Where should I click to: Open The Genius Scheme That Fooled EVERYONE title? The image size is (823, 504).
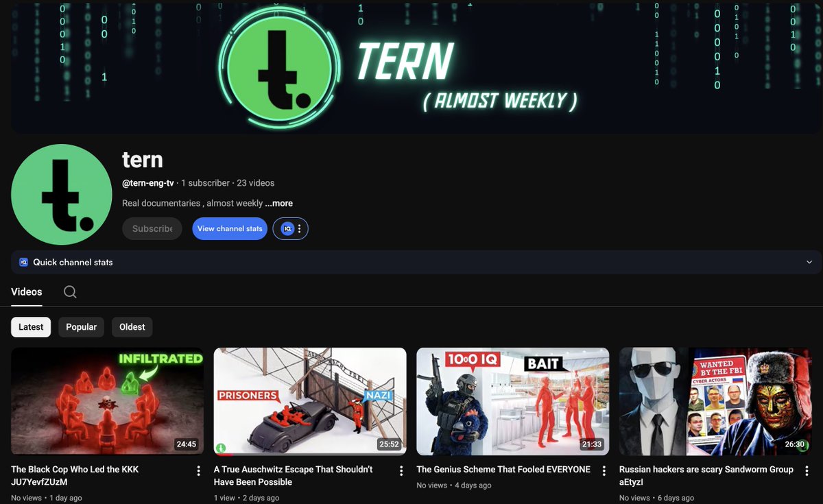(503, 470)
